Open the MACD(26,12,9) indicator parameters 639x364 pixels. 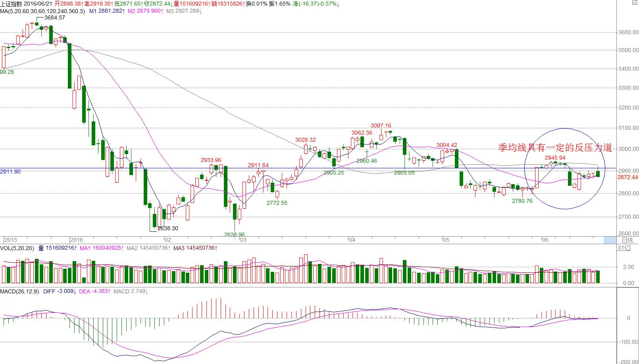20,291
